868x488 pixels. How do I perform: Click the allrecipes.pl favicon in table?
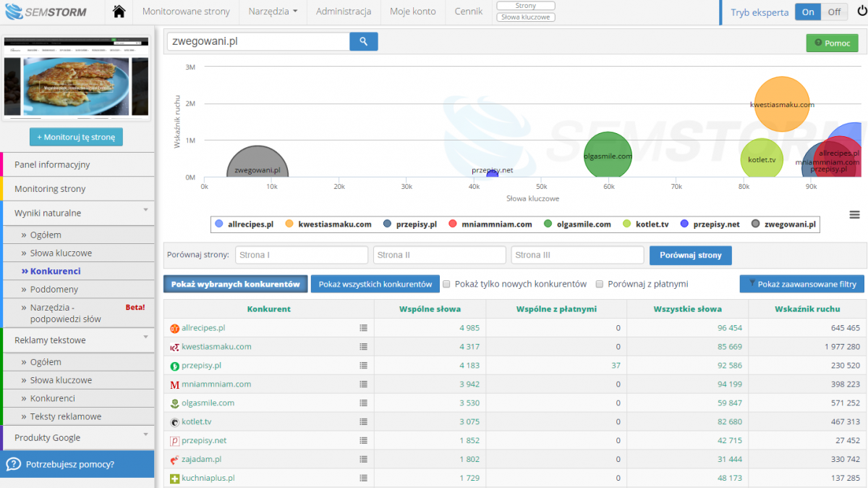point(174,328)
